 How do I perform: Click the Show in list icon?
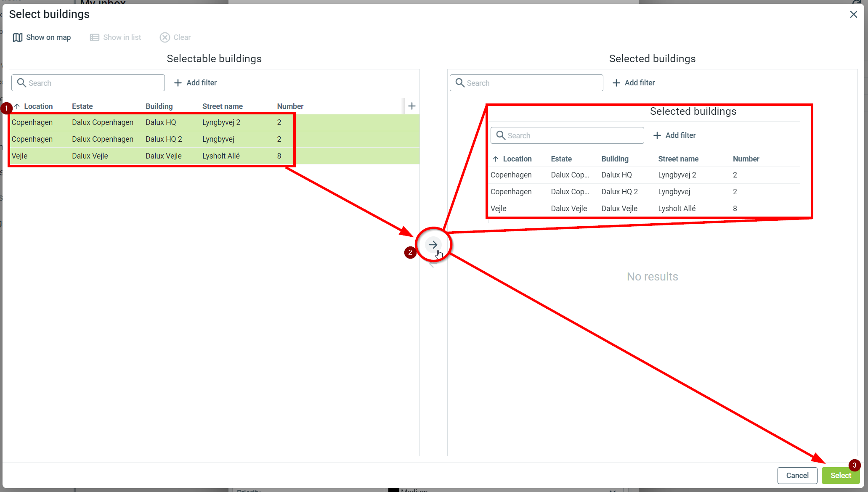94,37
